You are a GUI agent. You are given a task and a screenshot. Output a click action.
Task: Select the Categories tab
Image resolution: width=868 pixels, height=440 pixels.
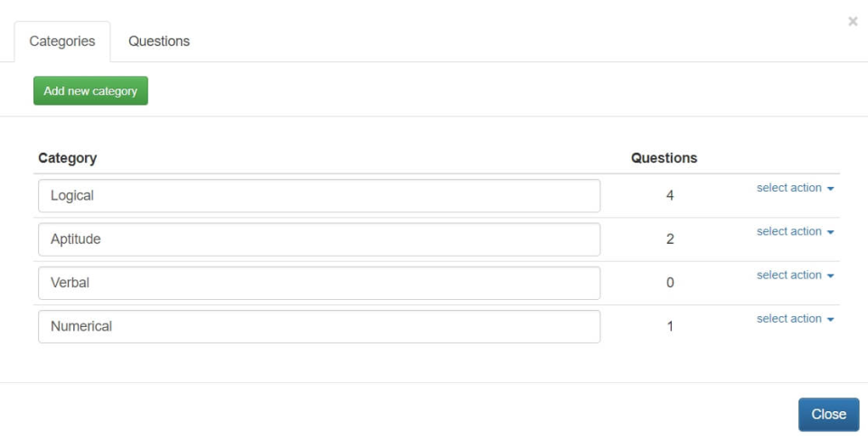pyautogui.click(x=62, y=42)
